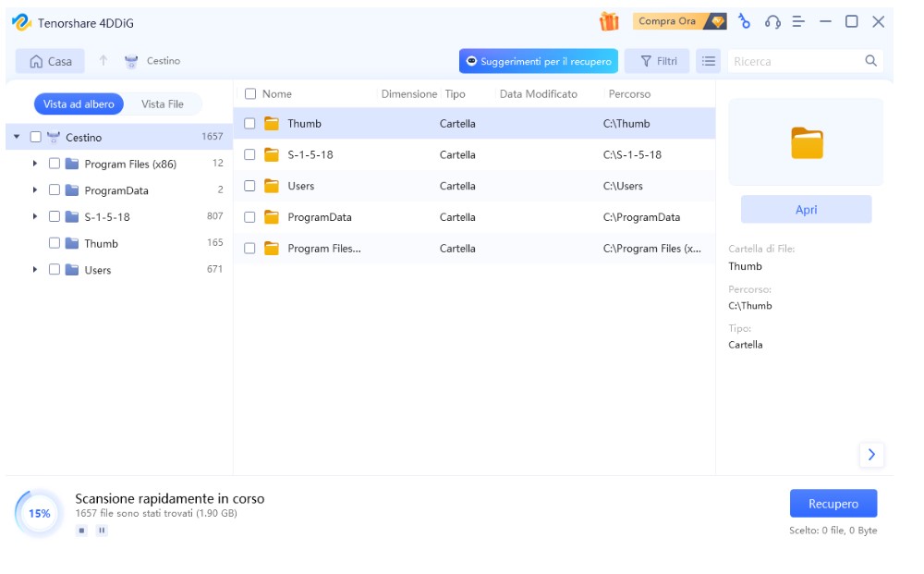Expand the S-1-5-18 tree node

[x=35, y=216]
